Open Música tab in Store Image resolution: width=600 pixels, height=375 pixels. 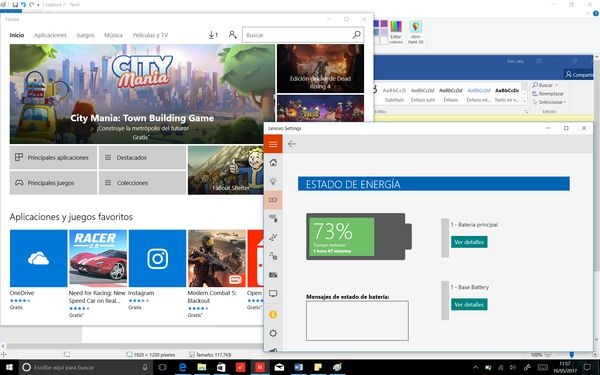(x=113, y=35)
